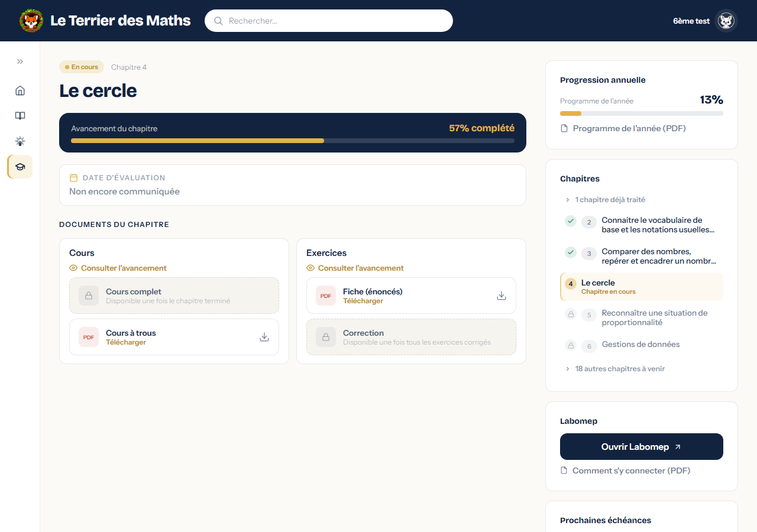Select the graduation cap icon in the sidebar
Image resolution: width=757 pixels, height=532 pixels.
[x=20, y=167]
